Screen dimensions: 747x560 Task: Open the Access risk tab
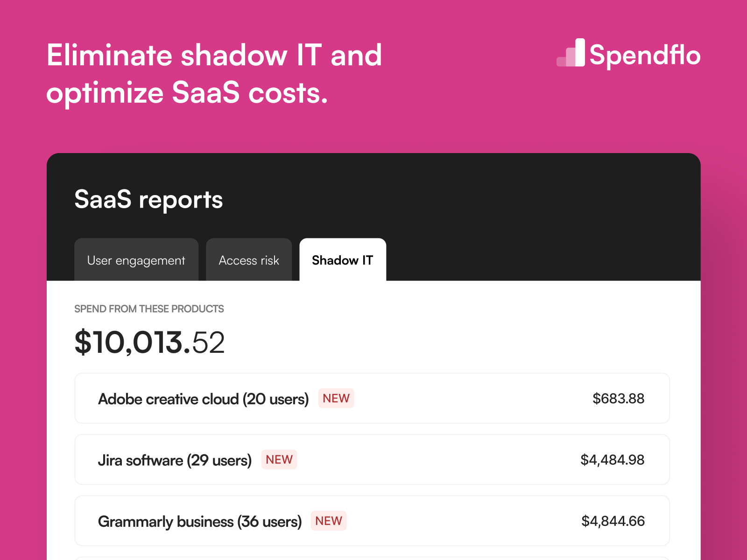point(249,260)
